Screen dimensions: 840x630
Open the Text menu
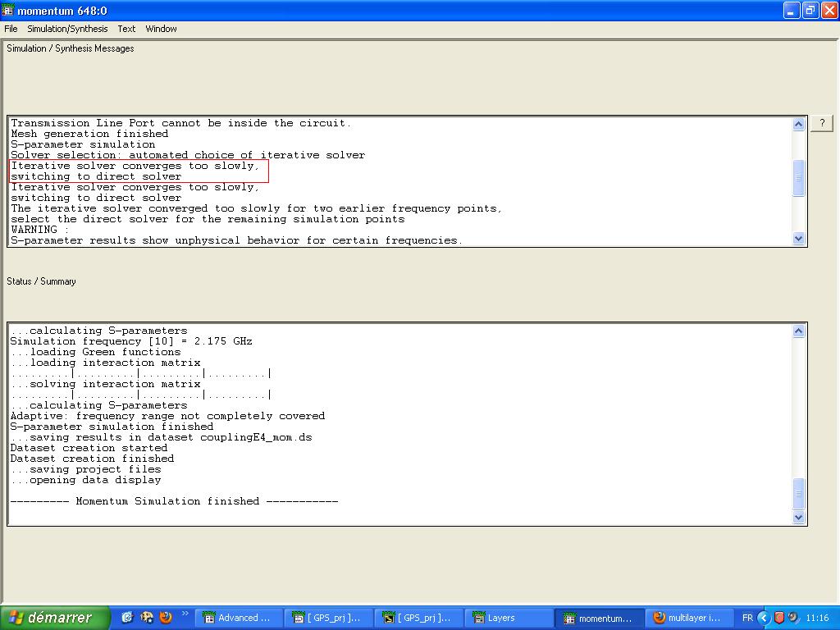tap(126, 29)
